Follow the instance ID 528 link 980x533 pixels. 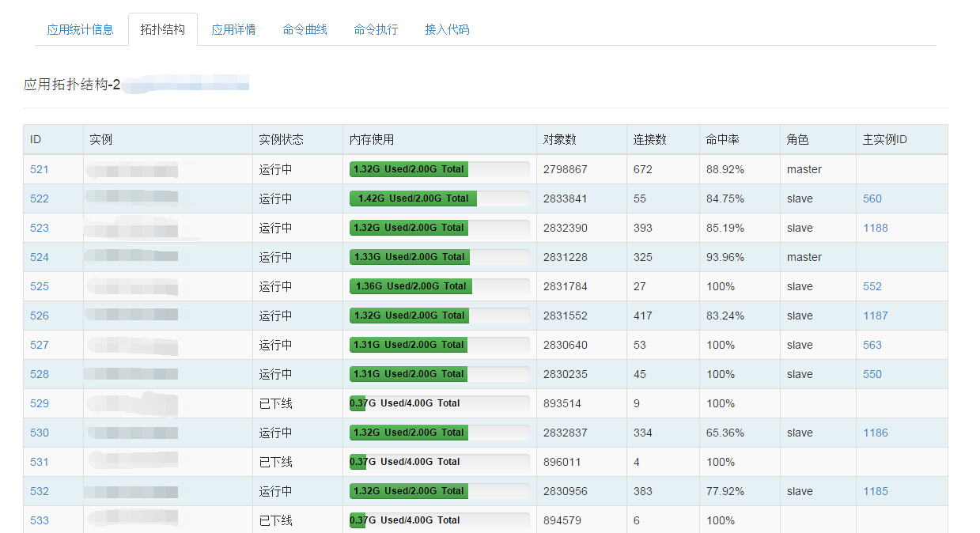click(40, 374)
